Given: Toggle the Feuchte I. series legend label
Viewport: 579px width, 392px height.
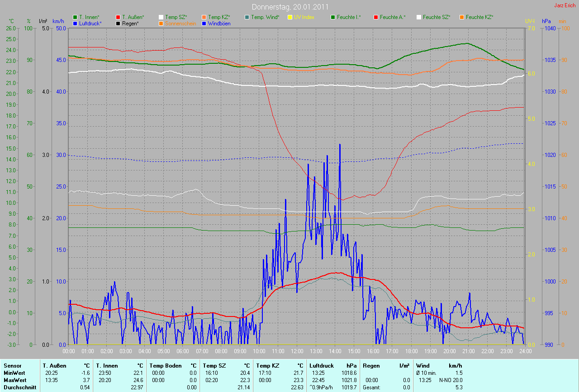Looking at the screenshot, I should (349, 17).
